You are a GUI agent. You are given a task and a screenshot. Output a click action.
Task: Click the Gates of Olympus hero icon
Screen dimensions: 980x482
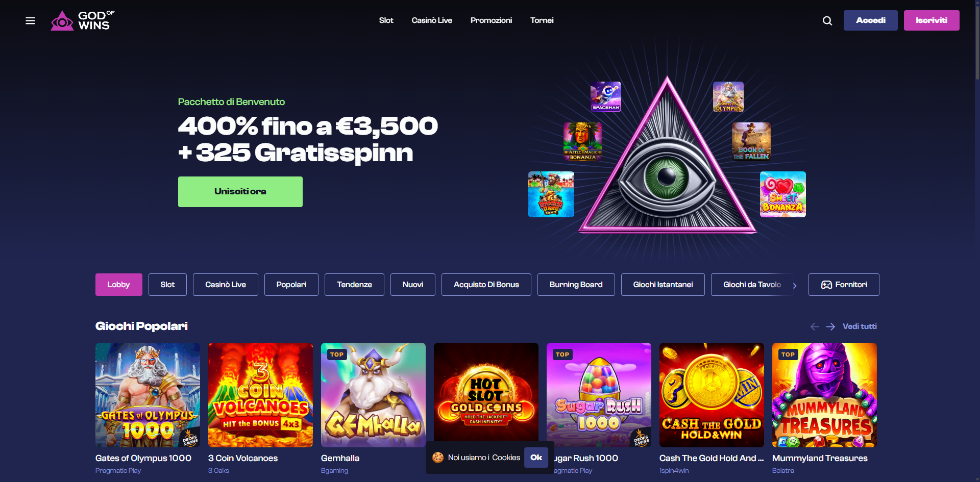(x=728, y=96)
